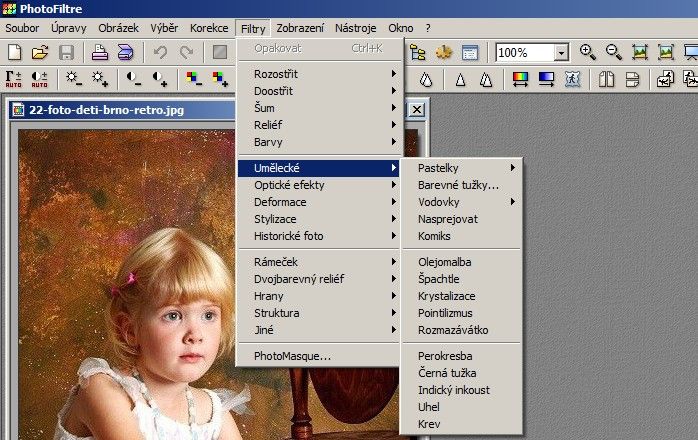The height and width of the screenshot is (440, 698).
Task: Expand the Barvy submenu
Action: click(319, 142)
